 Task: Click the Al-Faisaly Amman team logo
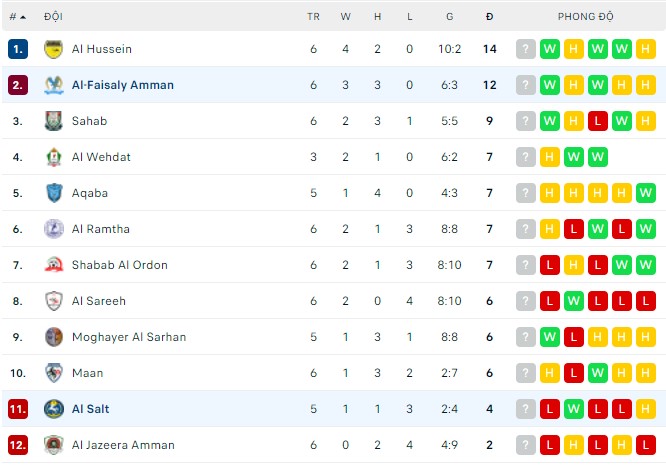click(54, 85)
